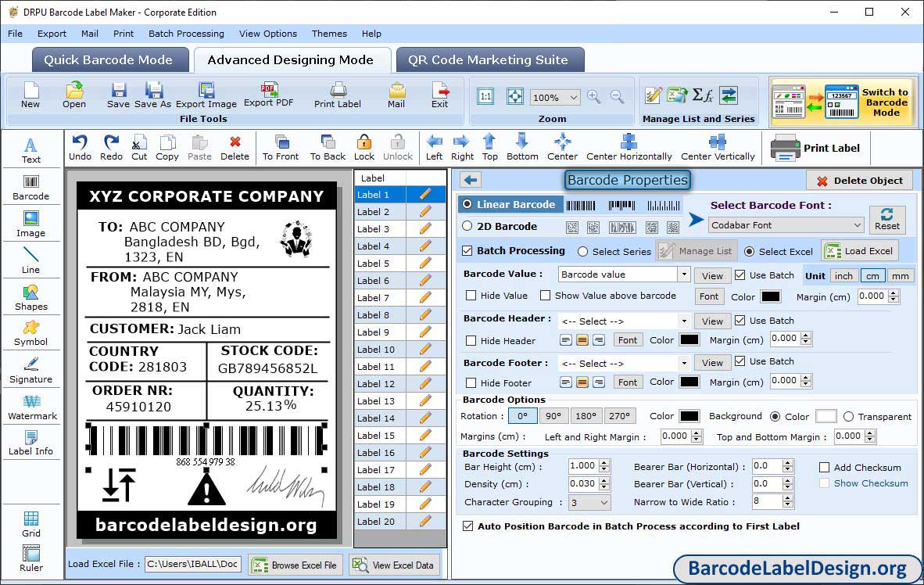
Task: Click the Undo toolbar icon
Action: pos(81,148)
